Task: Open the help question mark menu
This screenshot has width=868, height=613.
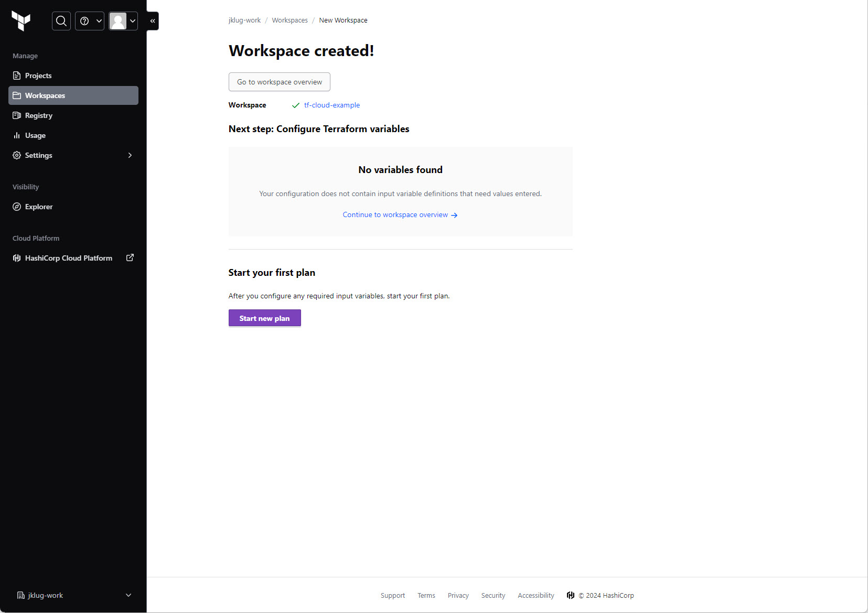Action: [x=90, y=21]
